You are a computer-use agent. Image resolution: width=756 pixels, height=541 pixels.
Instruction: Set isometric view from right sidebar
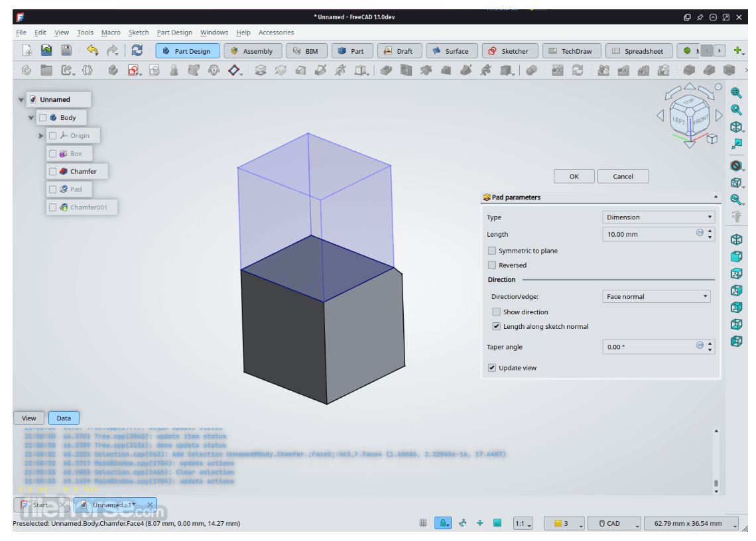(735, 239)
